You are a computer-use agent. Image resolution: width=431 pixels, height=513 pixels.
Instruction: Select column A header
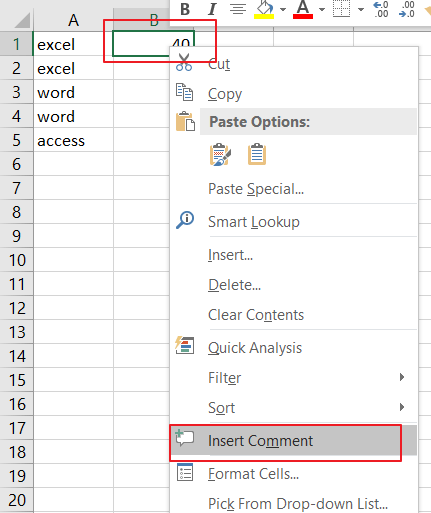pyautogui.click(x=73, y=20)
